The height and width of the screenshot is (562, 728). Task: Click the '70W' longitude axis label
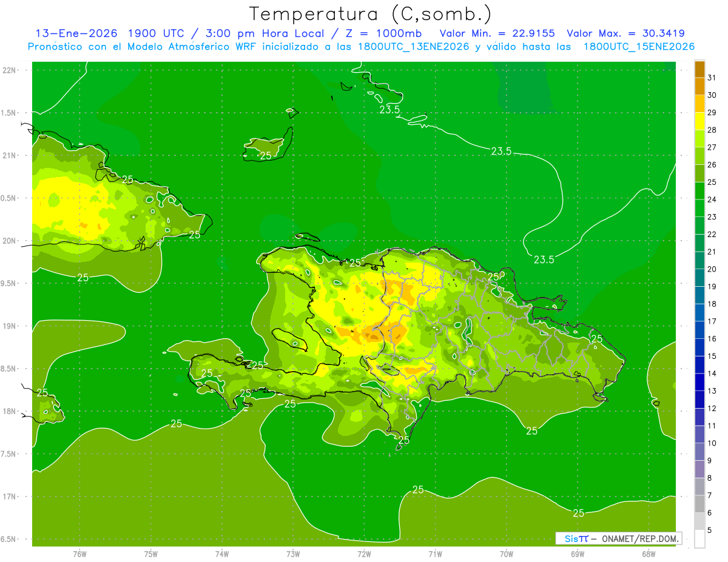tap(507, 554)
